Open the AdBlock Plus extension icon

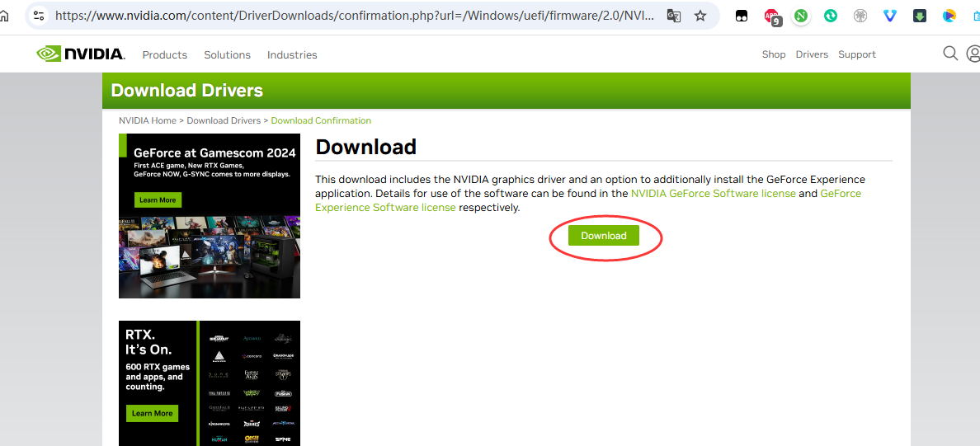pyautogui.click(x=771, y=16)
